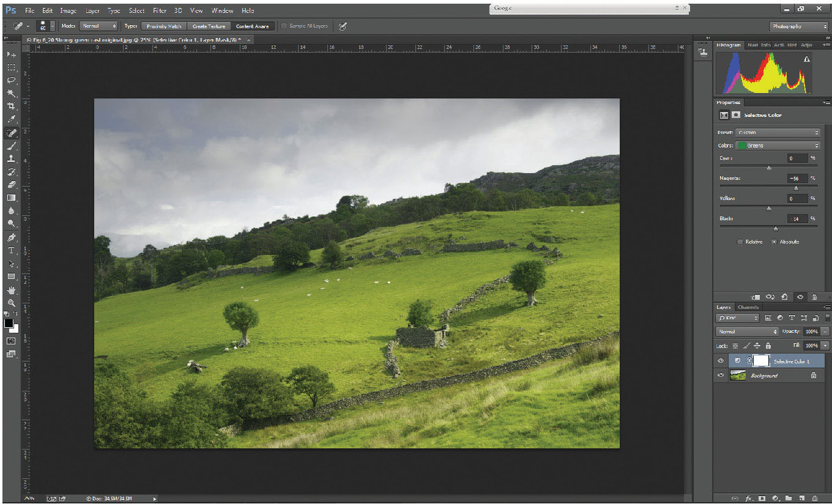Add a layer mask from Layers panel bottom

pos(762,498)
